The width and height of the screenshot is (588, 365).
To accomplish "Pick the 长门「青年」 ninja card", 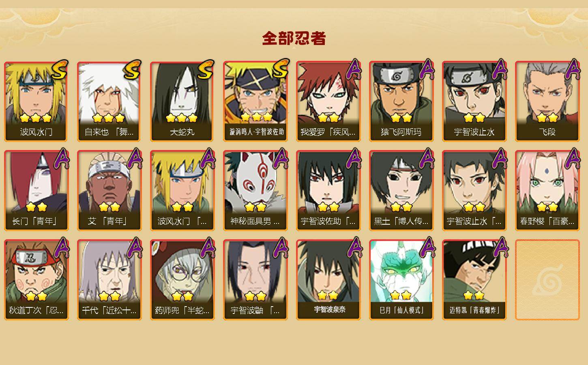I will (x=36, y=191).
